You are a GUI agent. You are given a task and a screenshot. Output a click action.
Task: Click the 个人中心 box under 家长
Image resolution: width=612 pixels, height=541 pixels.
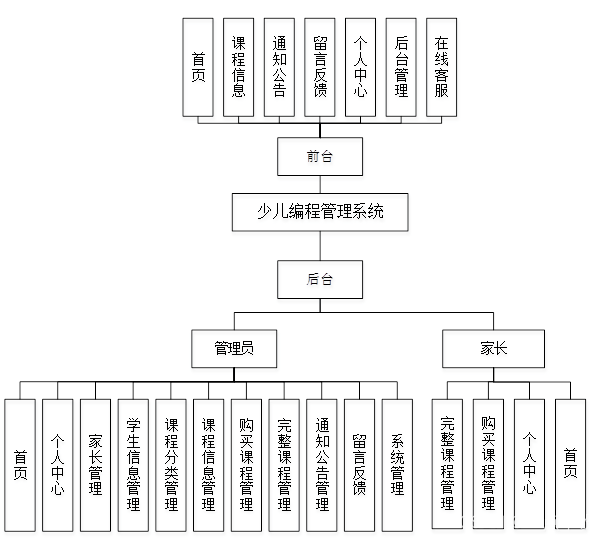point(529,464)
